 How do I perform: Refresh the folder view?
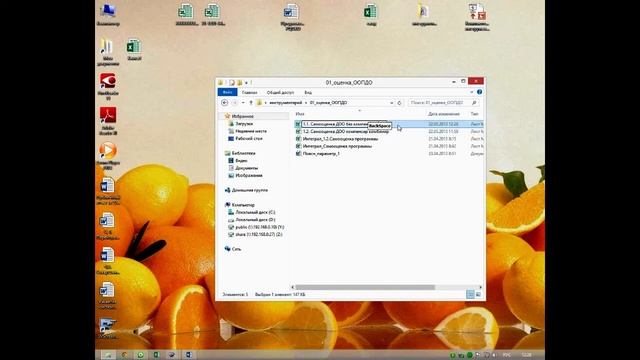tap(400, 103)
